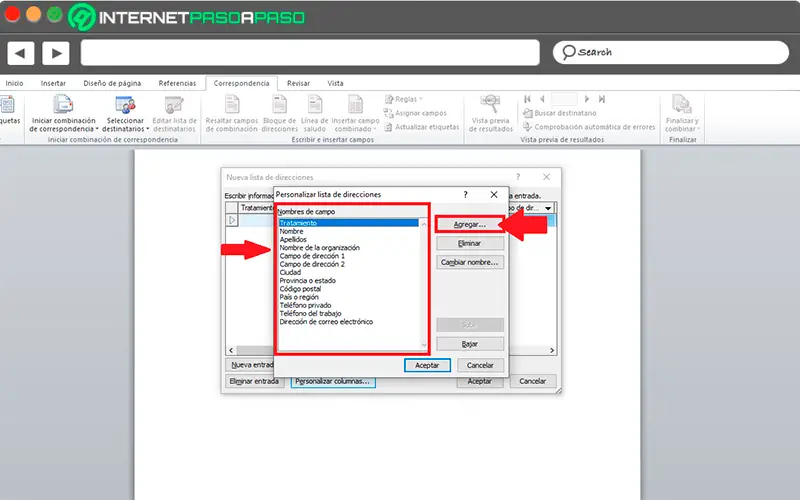Click the Agregar... button
Screen dimensions: 800x500
pyautogui.click(x=469, y=224)
